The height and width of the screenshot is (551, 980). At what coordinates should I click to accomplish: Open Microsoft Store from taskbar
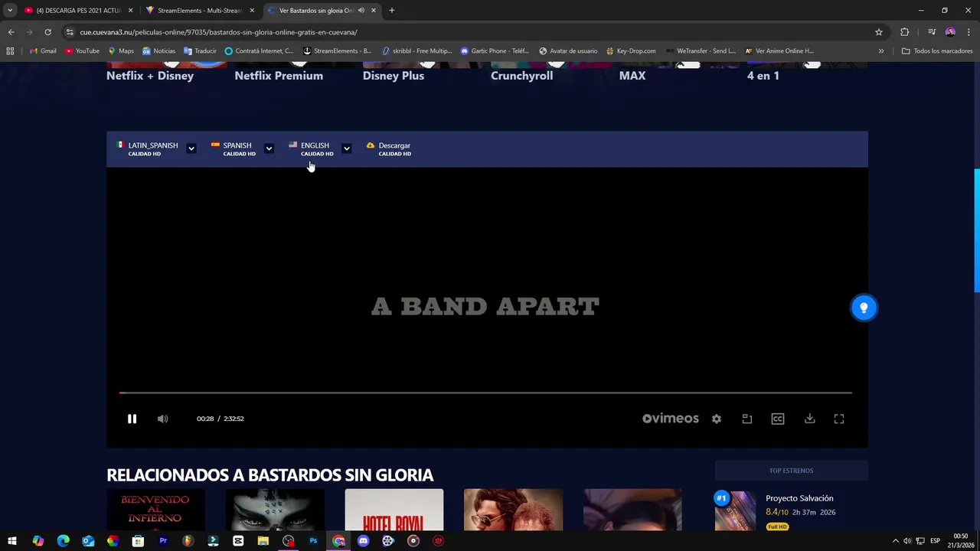pos(138,541)
